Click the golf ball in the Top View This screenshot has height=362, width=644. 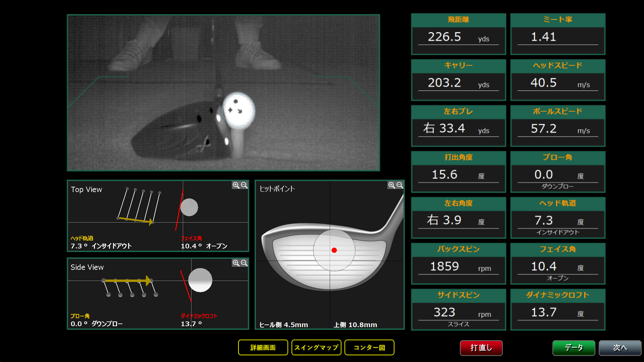[189, 207]
